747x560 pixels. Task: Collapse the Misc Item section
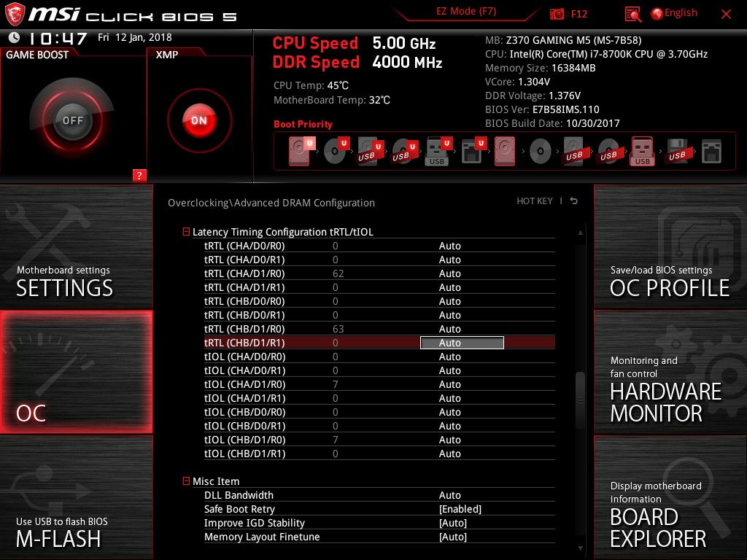pyautogui.click(x=186, y=481)
